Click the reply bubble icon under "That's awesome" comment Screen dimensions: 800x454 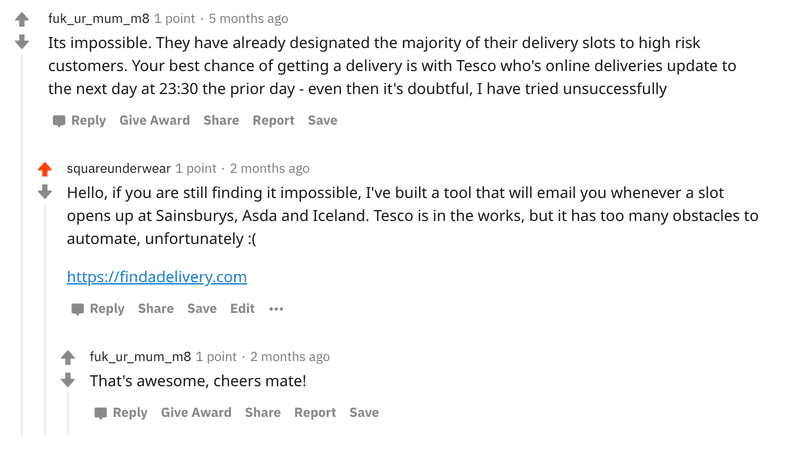[x=100, y=413]
